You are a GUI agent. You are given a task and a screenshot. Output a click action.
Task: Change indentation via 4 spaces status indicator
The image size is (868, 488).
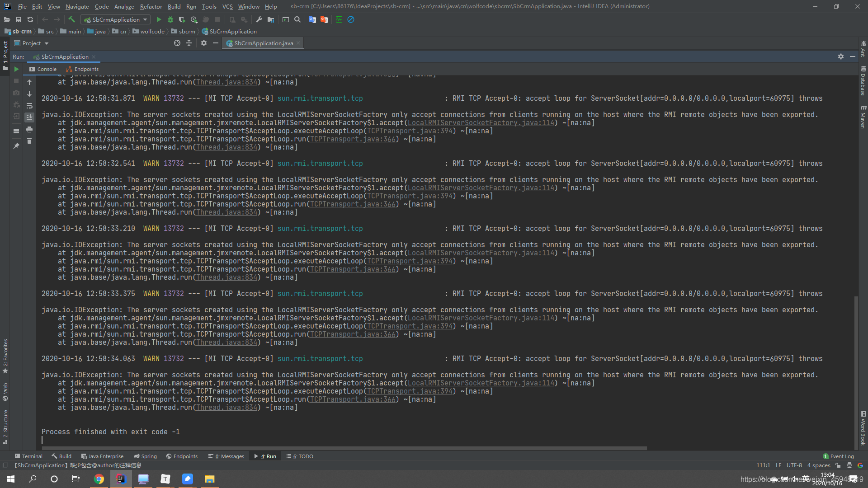[818, 465]
